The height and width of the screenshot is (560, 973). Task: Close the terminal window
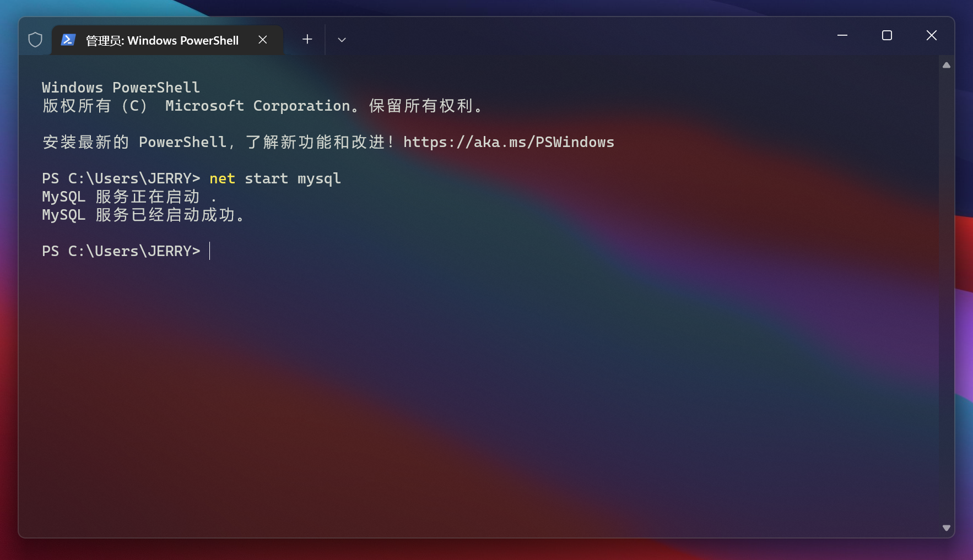931,35
